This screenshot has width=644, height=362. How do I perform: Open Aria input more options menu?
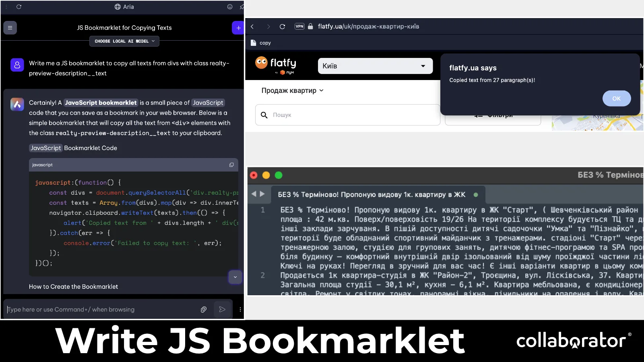(240, 309)
